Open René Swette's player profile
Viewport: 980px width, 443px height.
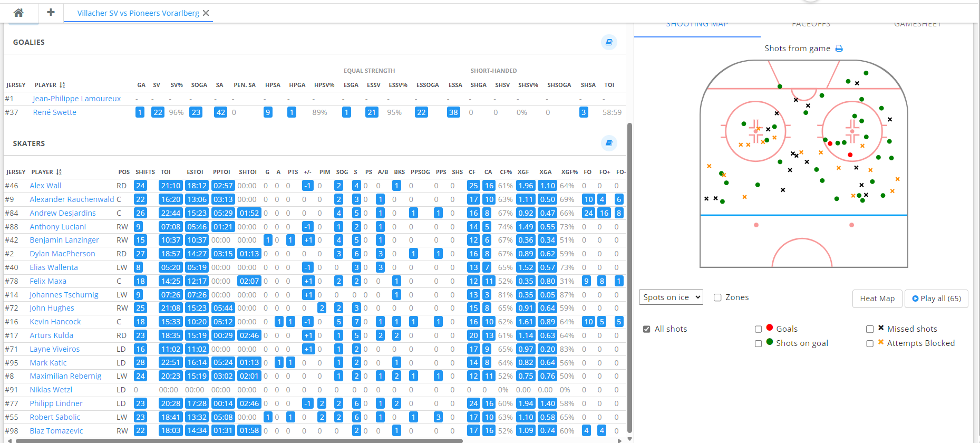coord(54,112)
